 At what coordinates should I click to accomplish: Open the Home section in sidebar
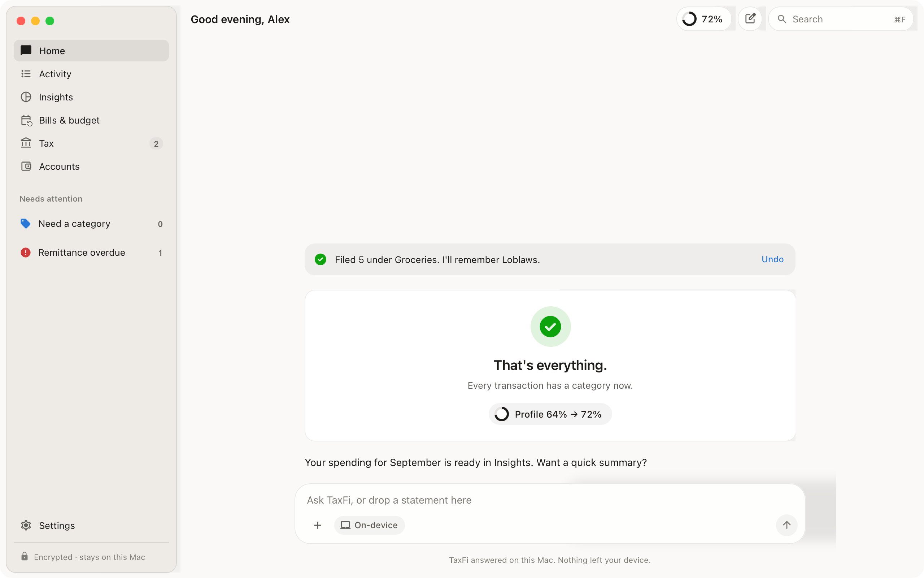coord(91,51)
